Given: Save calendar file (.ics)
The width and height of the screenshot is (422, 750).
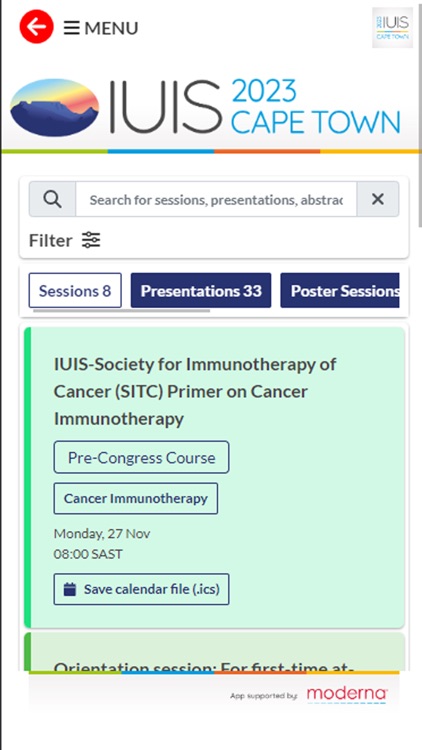Looking at the screenshot, I should 141,589.
